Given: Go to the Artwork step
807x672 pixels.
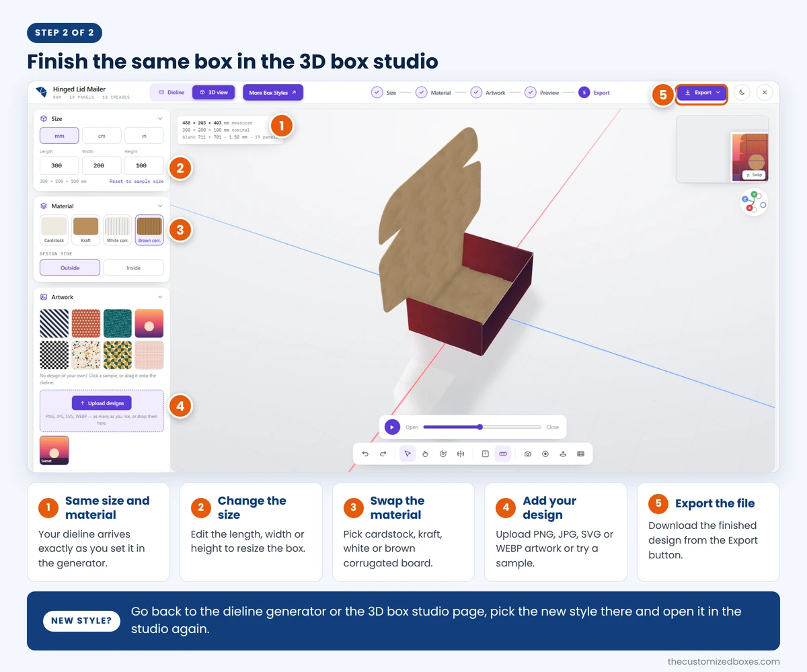Looking at the screenshot, I should [488, 92].
